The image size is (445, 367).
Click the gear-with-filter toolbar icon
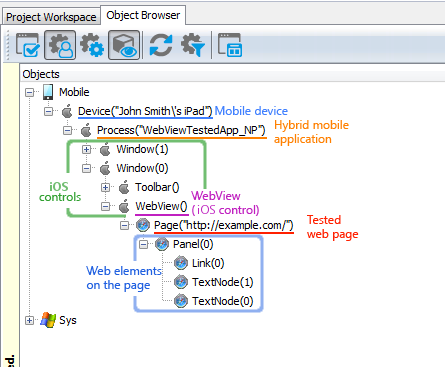193,45
